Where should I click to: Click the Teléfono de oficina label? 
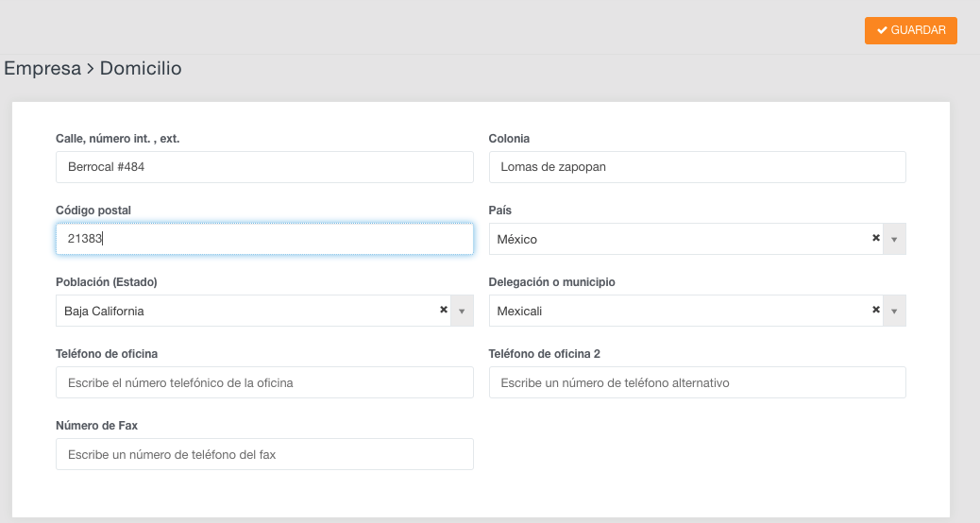pyautogui.click(x=107, y=354)
